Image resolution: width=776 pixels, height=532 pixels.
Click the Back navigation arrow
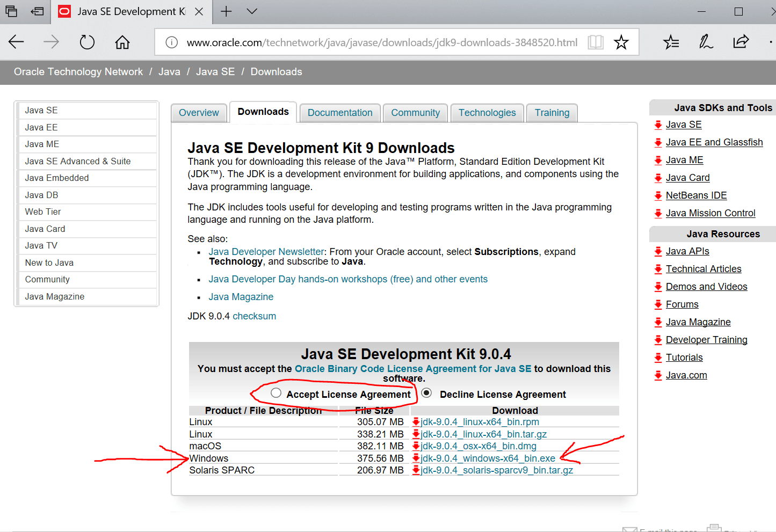point(16,42)
